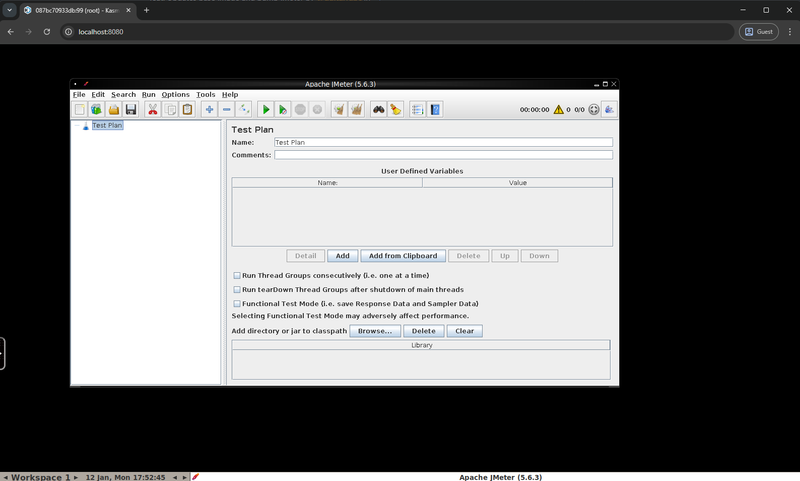The width and height of the screenshot is (800, 481).
Task: Click the Delete variable button beside Up
Action: tap(468, 256)
